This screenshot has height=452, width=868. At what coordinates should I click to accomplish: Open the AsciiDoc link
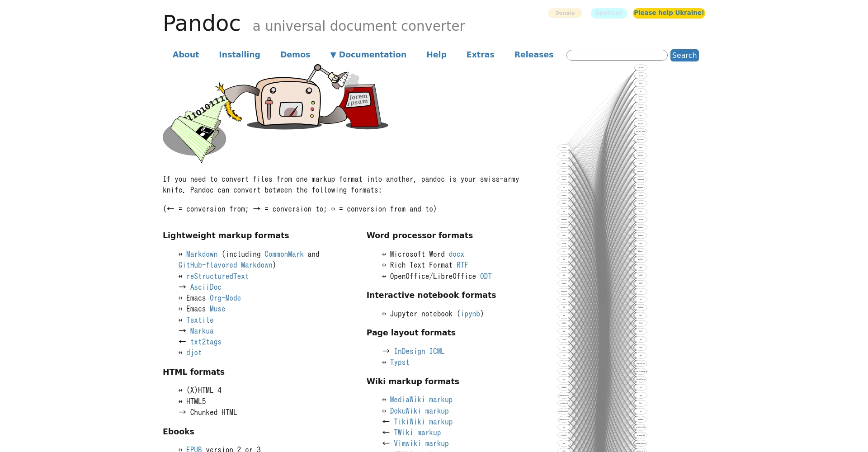[x=206, y=287]
